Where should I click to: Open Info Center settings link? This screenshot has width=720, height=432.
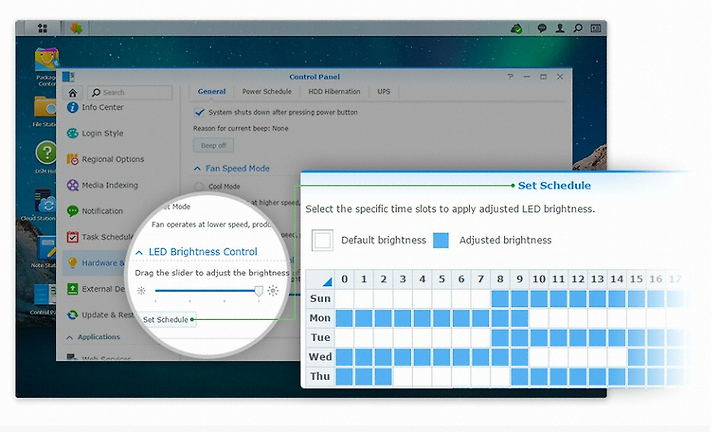[x=102, y=107]
